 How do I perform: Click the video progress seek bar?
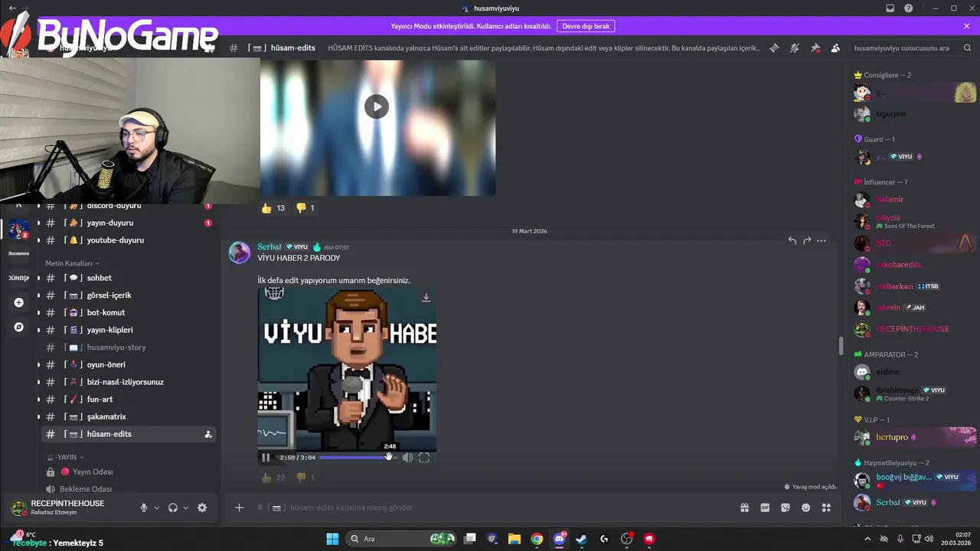click(x=358, y=458)
